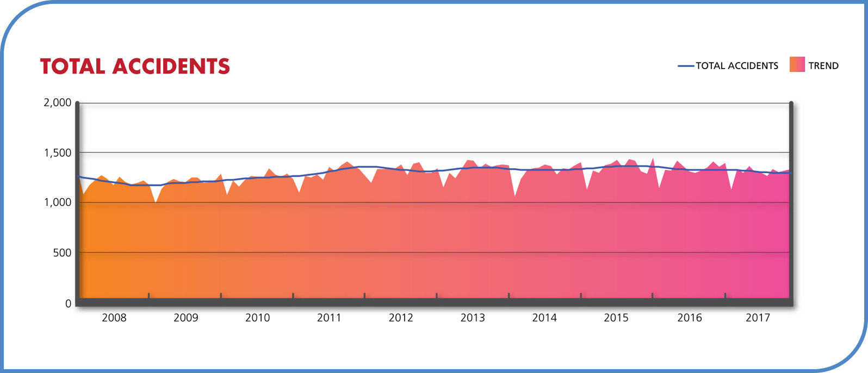Select the 2015 year label
Viewport: 868px width, 373px height.
(x=616, y=318)
